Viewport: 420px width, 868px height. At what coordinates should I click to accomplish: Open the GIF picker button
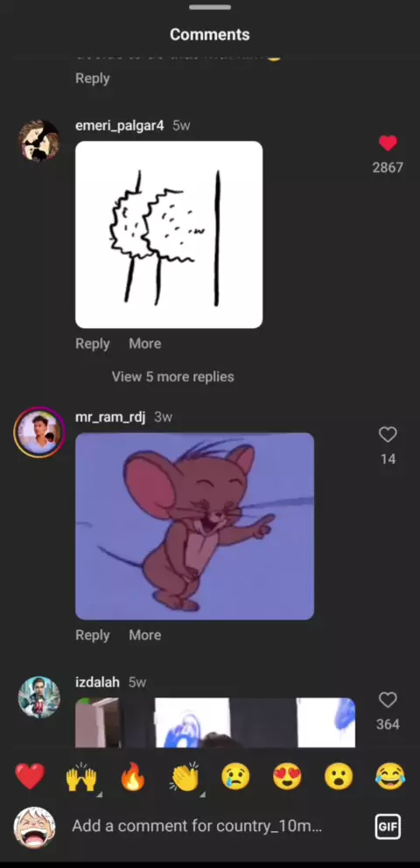[x=388, y=827]
